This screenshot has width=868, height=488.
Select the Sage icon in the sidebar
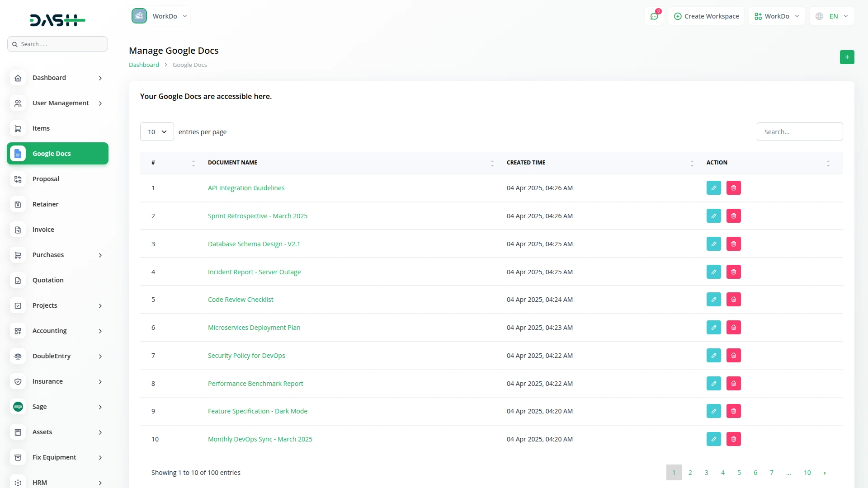tap(18, 407)
